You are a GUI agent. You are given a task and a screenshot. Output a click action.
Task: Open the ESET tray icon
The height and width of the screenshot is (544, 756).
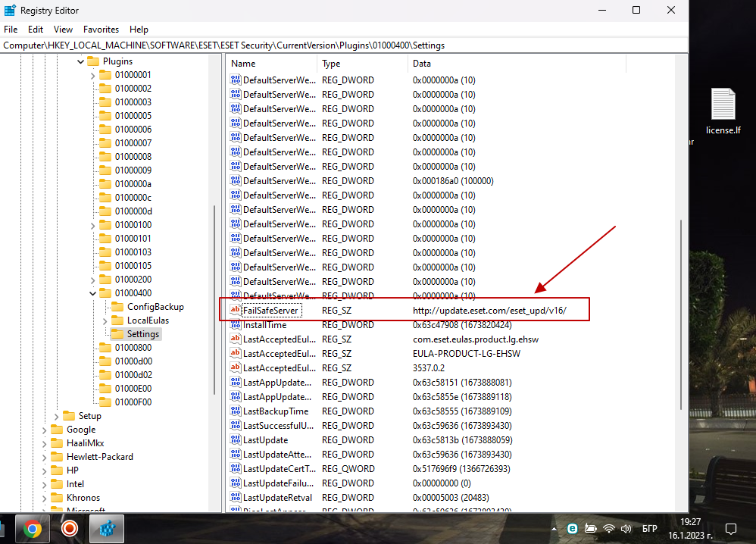573,529
